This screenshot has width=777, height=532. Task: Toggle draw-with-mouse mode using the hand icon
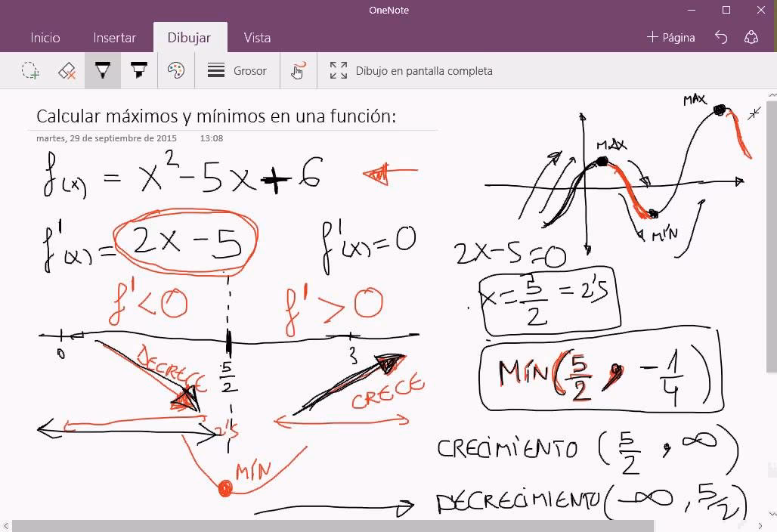click(298, 70)
